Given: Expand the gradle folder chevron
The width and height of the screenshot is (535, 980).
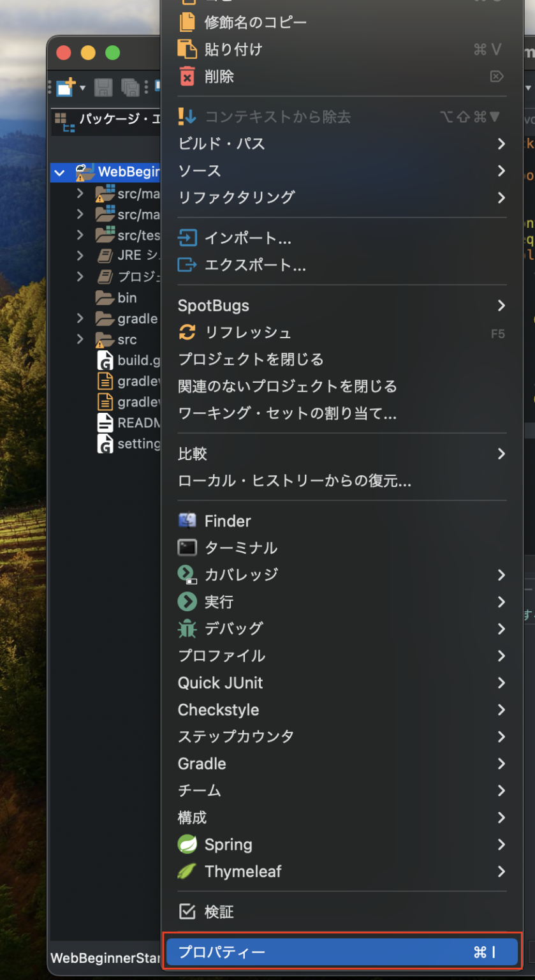Looking at the screenshot, I should pyautogui.click(x=79, y=318).
